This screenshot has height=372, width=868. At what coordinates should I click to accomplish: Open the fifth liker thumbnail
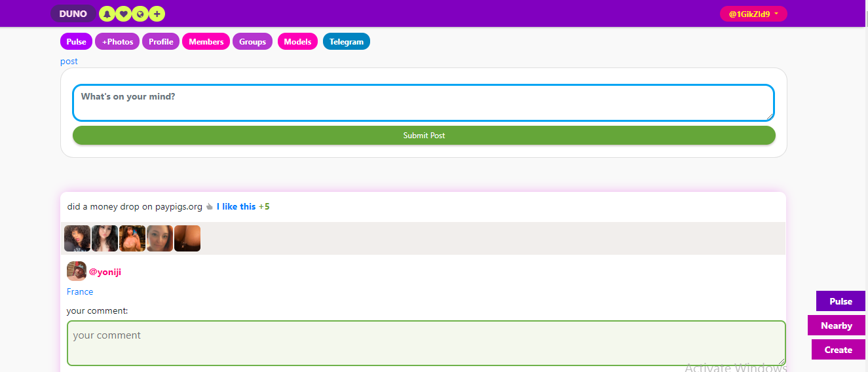[x=187, y=238]
